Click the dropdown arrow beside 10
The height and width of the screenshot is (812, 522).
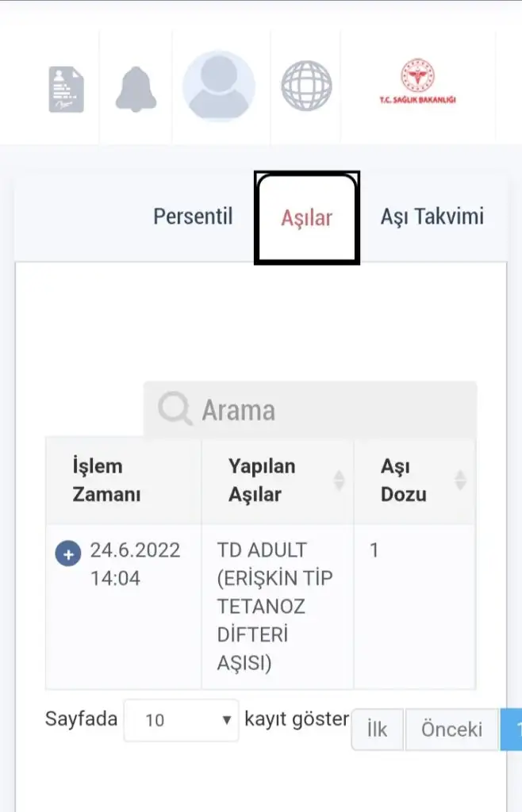tap(226, 720)
